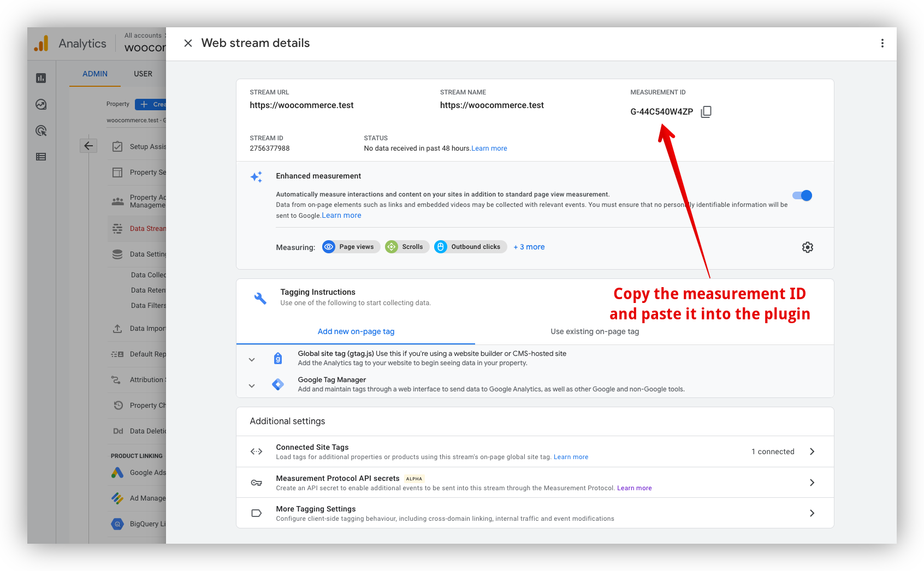Open Learn more link for stream status
The width and height of the screenshot is (924, 571).
tap(489, 148)
